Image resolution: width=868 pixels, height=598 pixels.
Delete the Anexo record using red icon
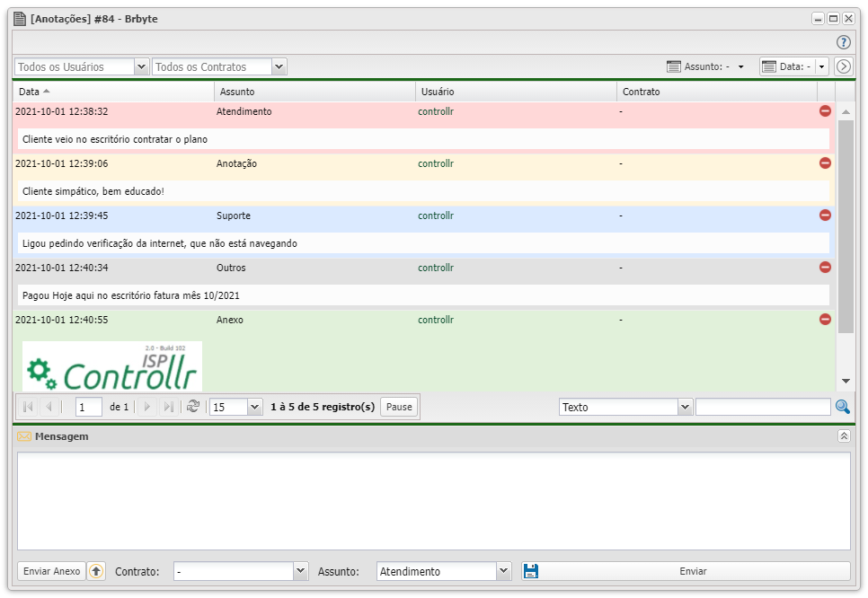point(825,320)
